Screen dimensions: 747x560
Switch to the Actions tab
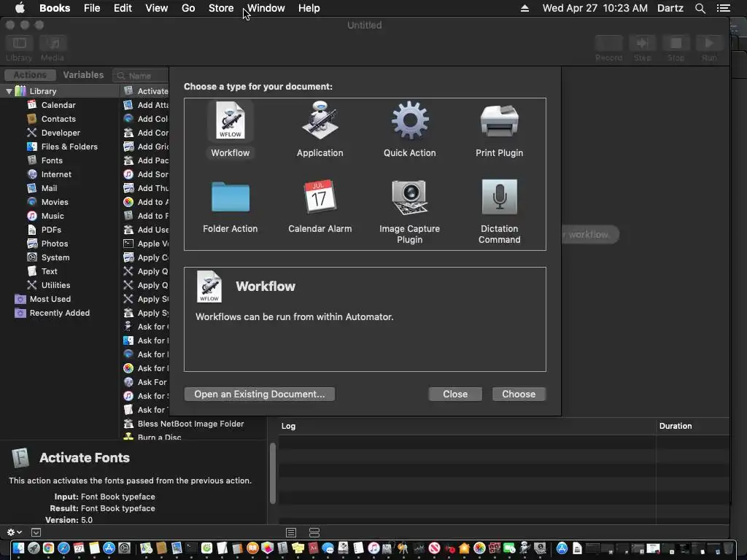(x=30, y=75)
